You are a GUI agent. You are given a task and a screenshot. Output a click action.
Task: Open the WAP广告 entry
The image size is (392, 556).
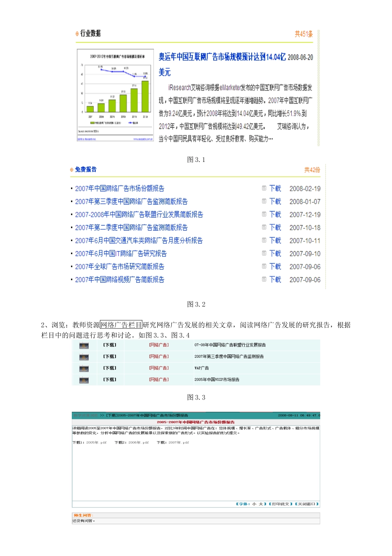pos(202,368)
